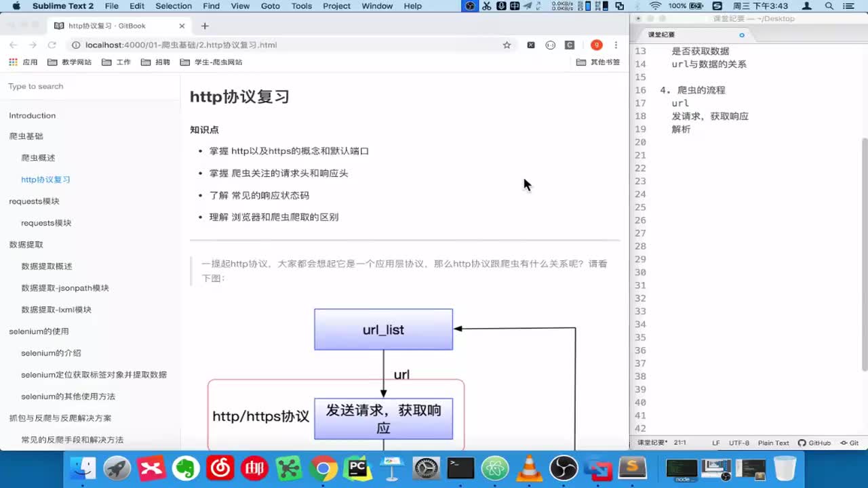Reload the Chrome page
This screenshot has width=868, height=488.
point(52,45)
